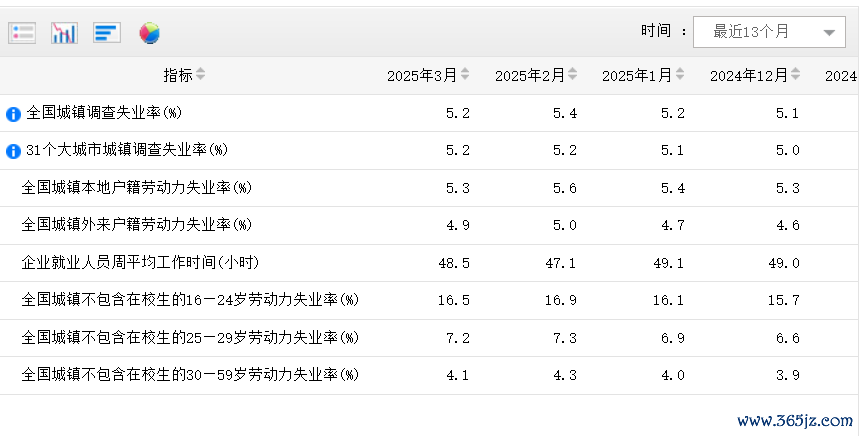Click the 指标 column header
Image resolution: width=860 pixels, height=436 pixels.
tap(178, 75)
